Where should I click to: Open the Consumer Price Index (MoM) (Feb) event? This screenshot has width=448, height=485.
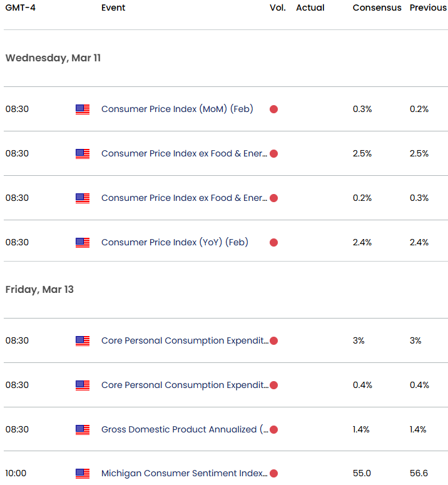(x=177, y=109)
